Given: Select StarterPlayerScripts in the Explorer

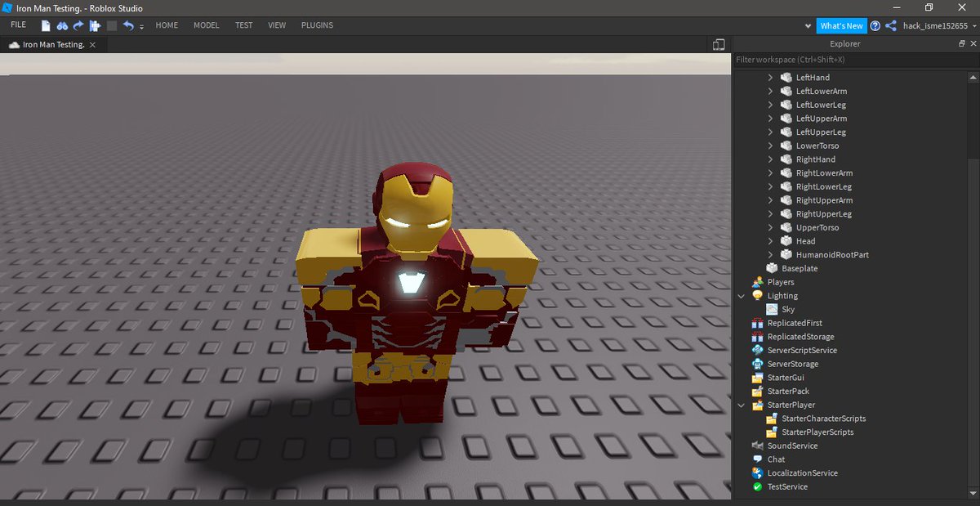Looking at the screenshot, I should coord(817,432).
